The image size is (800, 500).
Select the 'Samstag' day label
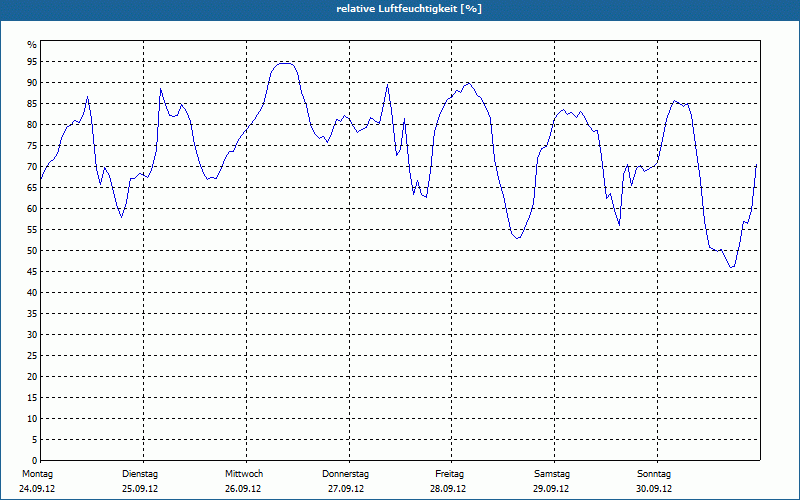pos(552,474)
